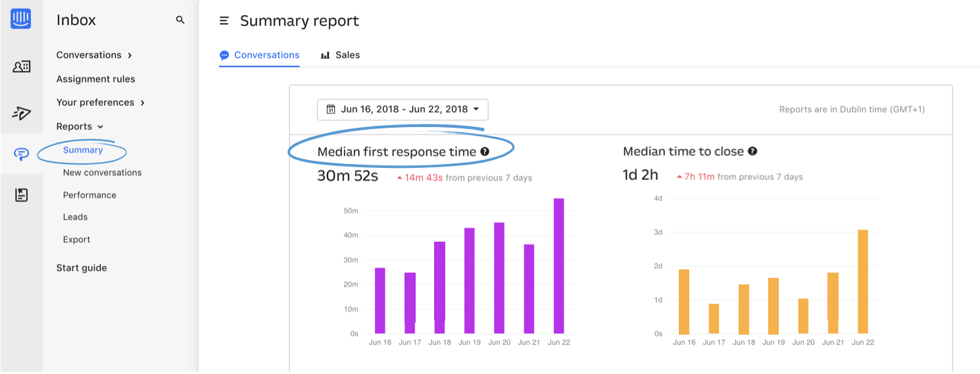Collapse the Reports section
The width and height of the screenshot is (980, 374).
pyautogui.click(x=80, y=126)
